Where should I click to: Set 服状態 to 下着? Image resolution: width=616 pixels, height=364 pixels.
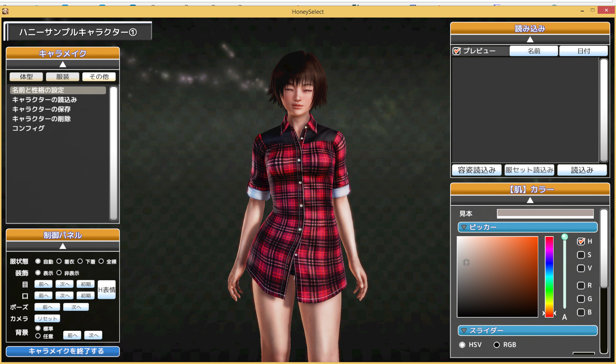pyautogui.click(x=80, y=261)
